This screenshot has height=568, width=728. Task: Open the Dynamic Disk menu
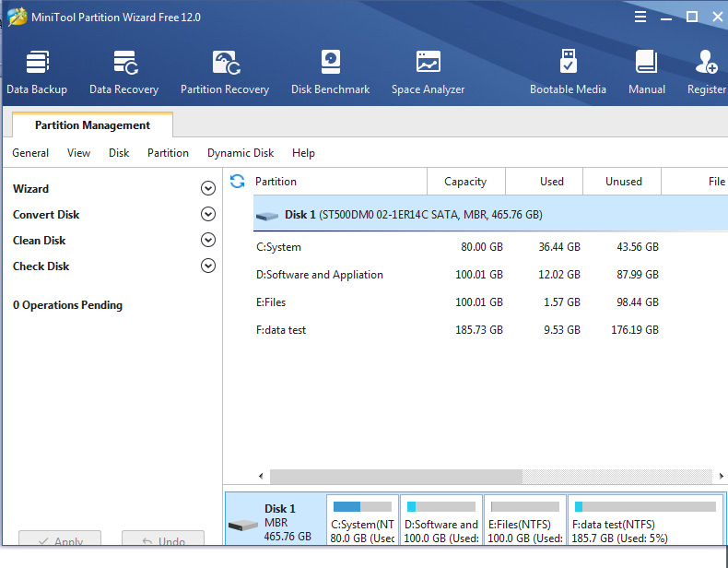pyautogui.click(x=241, y=153)
